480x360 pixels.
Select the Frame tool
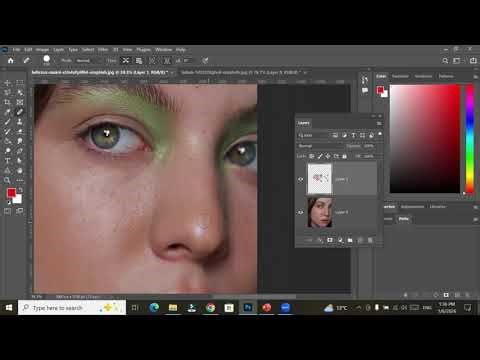20,102
